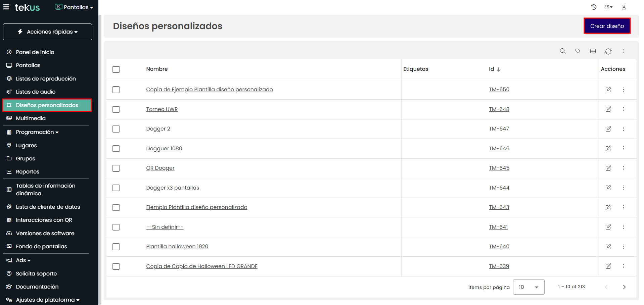
Task: Go to Multimedia in the sidebar
Action: [x=31, y=118]
